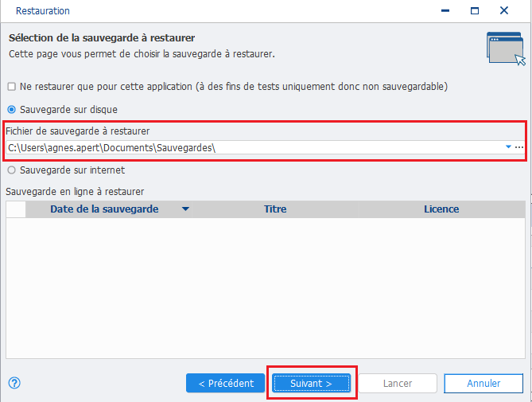Expand the backup file path dropdown arrow
Image resolution: width=532 pixels, height=402 pixels.
point(508,147)
